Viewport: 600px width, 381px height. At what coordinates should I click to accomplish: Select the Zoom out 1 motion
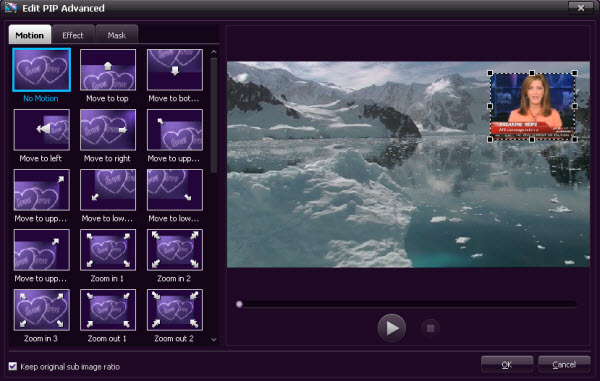(x=108, y=310)
